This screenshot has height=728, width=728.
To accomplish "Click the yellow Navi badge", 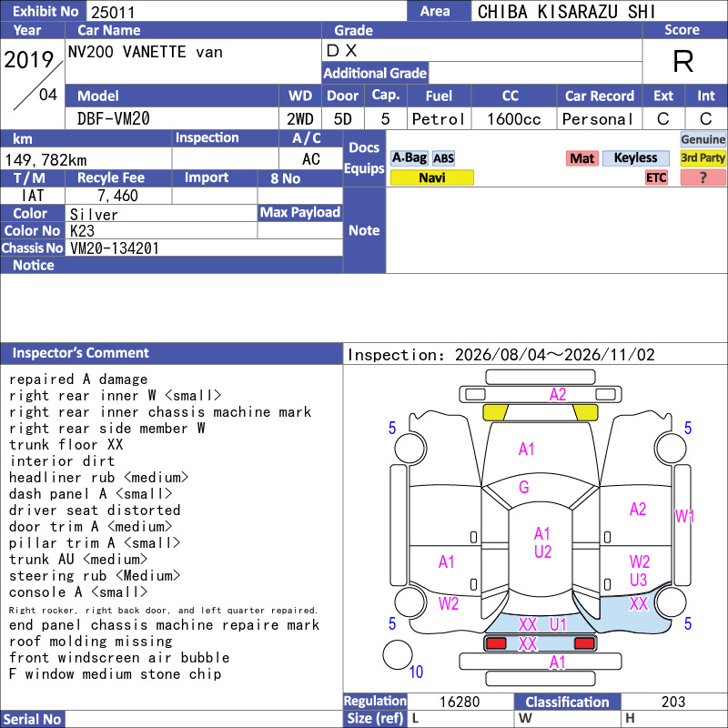I will 431,177.
